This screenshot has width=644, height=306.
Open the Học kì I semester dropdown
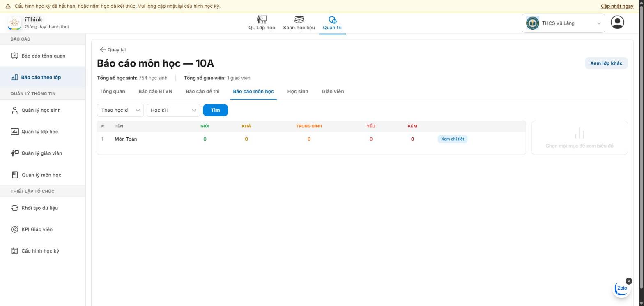coord(173,110)
